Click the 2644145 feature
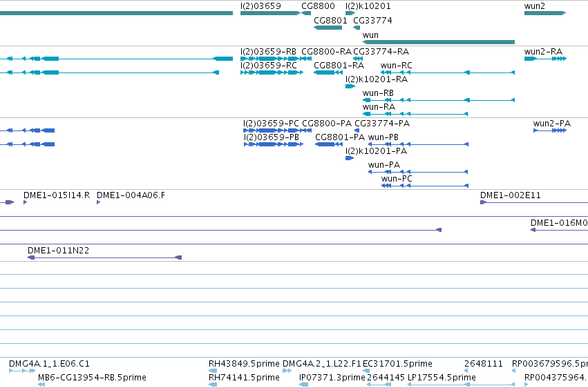This screenshot has width=588, height=388. tap(379, 385)
